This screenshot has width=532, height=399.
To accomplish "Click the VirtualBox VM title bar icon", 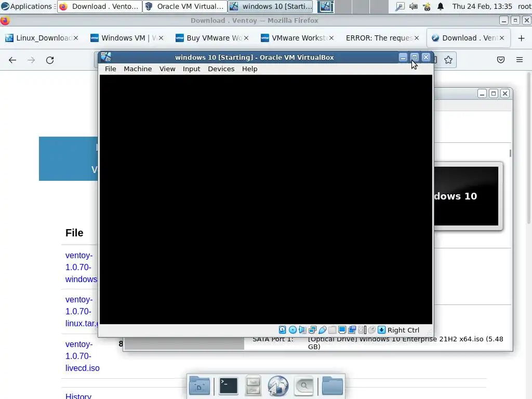I will (x=106, y=57).
